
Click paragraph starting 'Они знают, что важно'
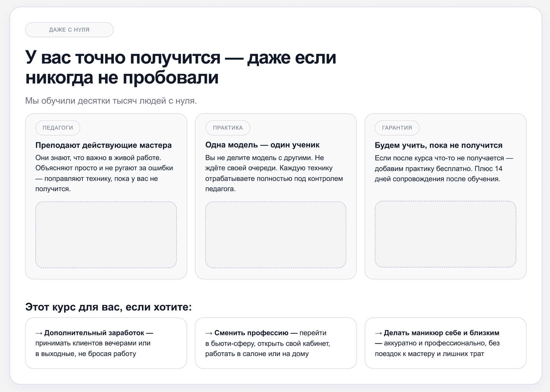(104, 173)
